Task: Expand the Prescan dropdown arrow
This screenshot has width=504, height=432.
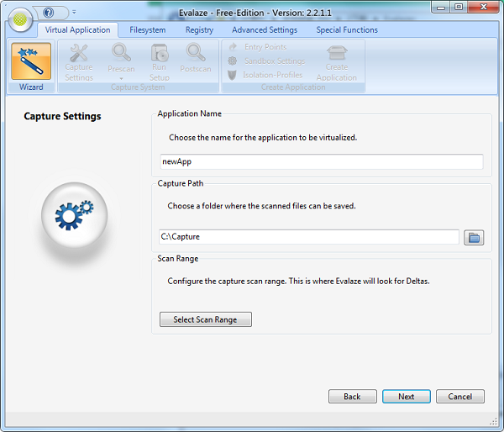Action: coord(121,78)
